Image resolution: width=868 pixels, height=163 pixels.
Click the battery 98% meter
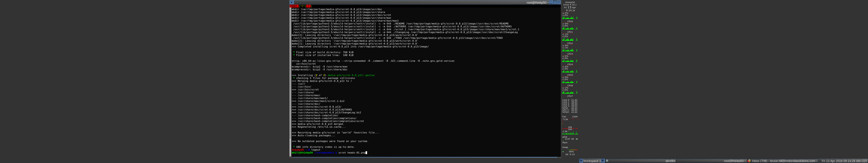point(570,152)
